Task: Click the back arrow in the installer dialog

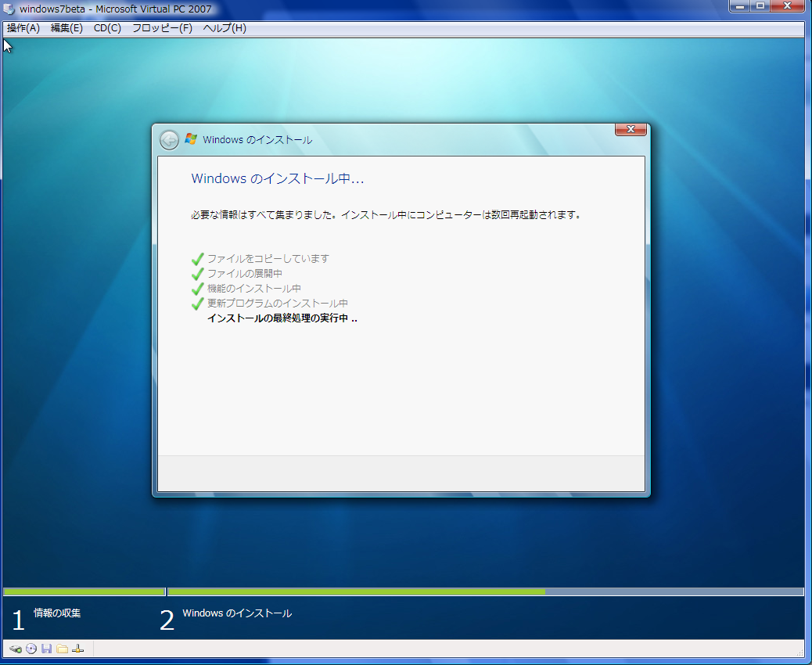Action: tap(169, 140)
